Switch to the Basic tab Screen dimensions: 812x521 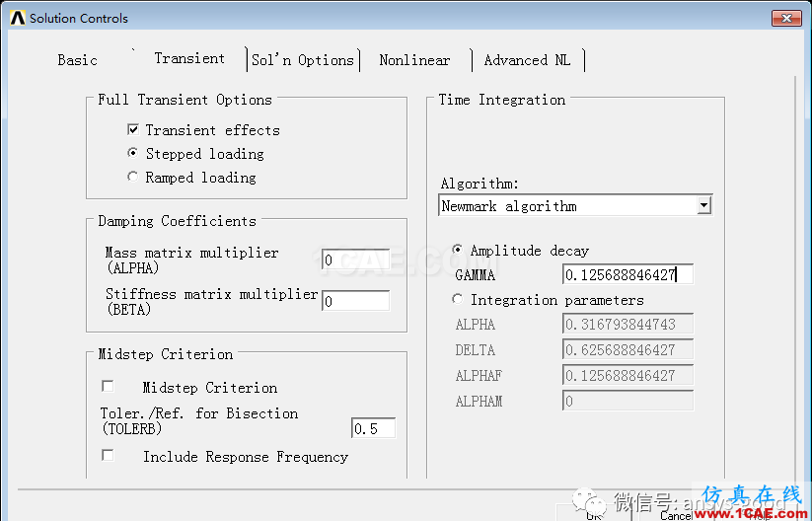[78, 60]
